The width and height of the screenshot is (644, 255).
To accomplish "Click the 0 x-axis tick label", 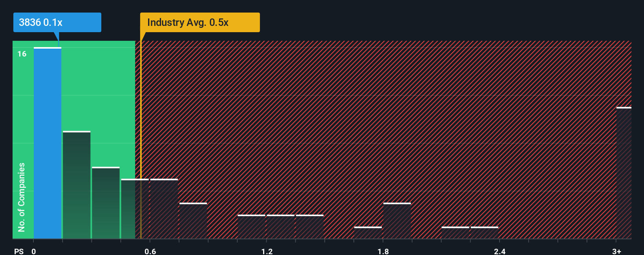I will [x=34, y=251].
